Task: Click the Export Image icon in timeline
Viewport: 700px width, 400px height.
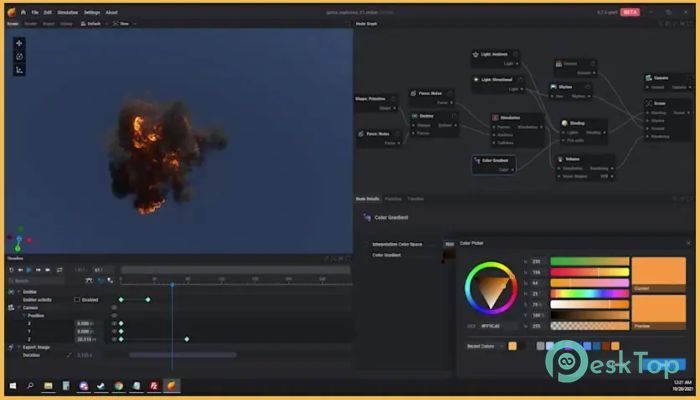Action: (x=11, y=347)
